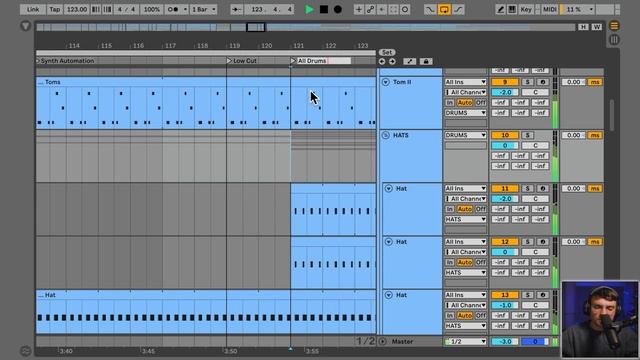
Task: Click the Session Record circle icon
Action: (405, 9)
